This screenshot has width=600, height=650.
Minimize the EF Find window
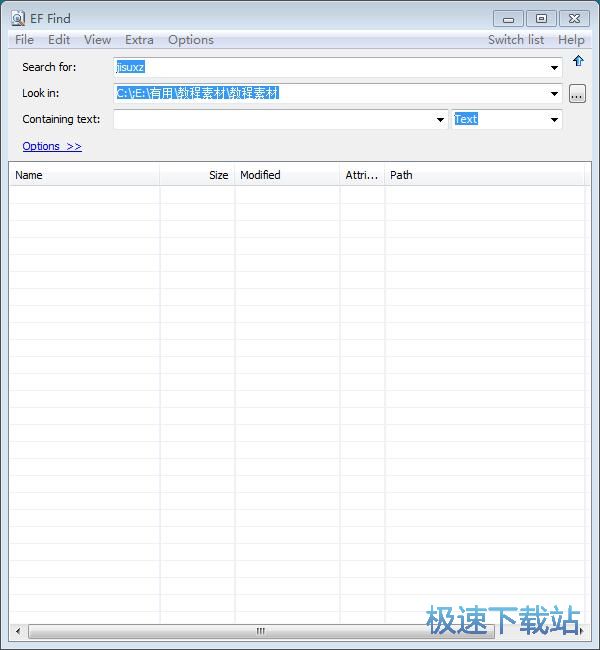508,19
